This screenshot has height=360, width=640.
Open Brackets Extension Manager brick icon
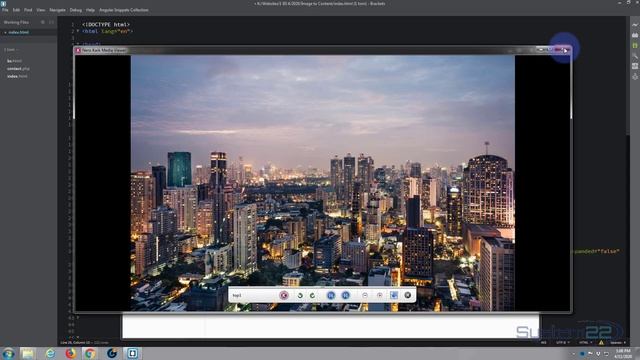(635, 36)
